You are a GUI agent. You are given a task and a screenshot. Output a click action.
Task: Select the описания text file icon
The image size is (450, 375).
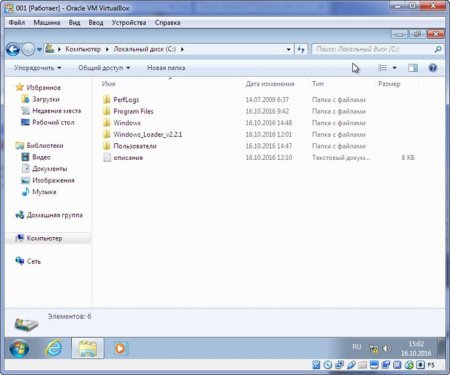click(x=107, y=157)
